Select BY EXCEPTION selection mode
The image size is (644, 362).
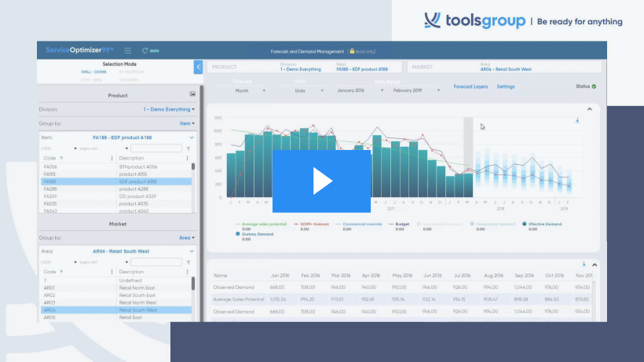click(131, 71)
